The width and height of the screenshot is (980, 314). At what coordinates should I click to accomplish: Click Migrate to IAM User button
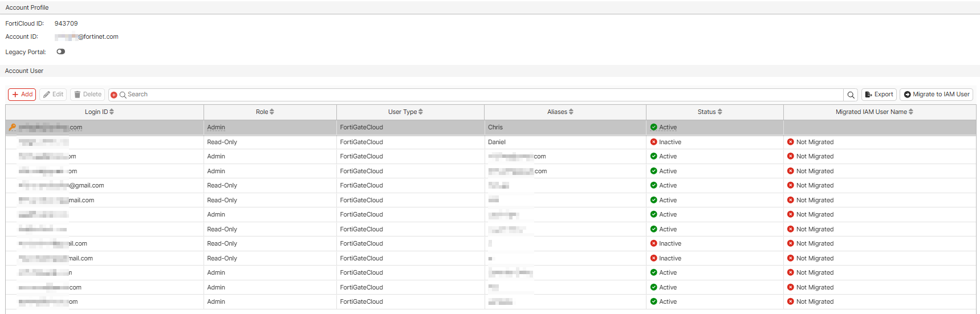pos(937,95)
